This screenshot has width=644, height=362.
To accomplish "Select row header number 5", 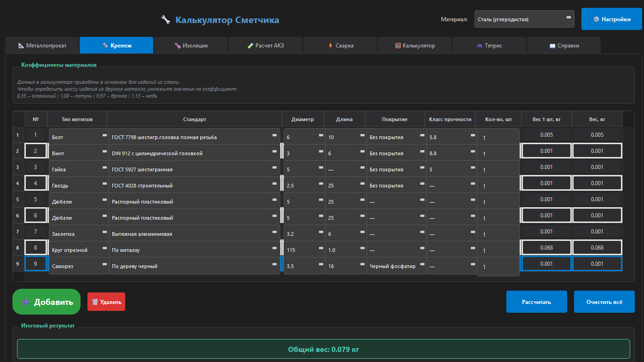I will tap(17, 199).
